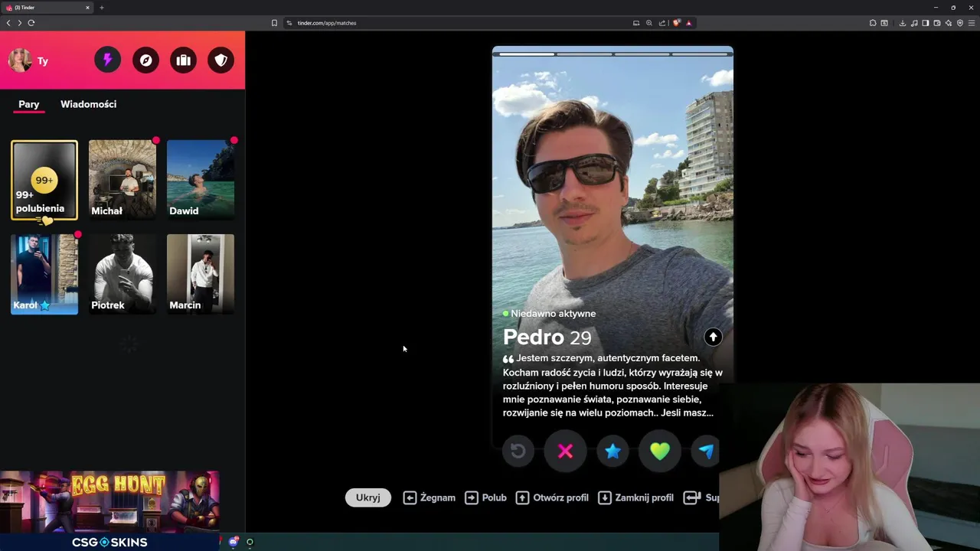Open Brave Shields lion icon

tap(677, 23)
